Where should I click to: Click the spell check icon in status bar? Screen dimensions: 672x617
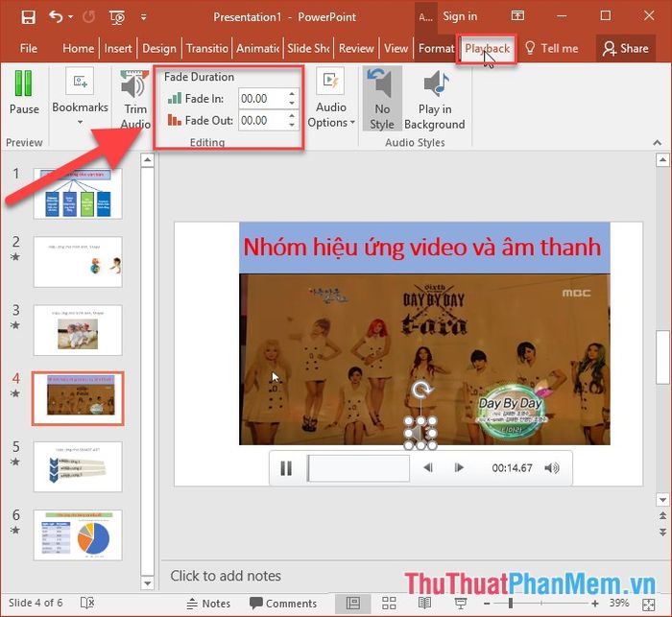pyautogui.click(x=87, y=603)
